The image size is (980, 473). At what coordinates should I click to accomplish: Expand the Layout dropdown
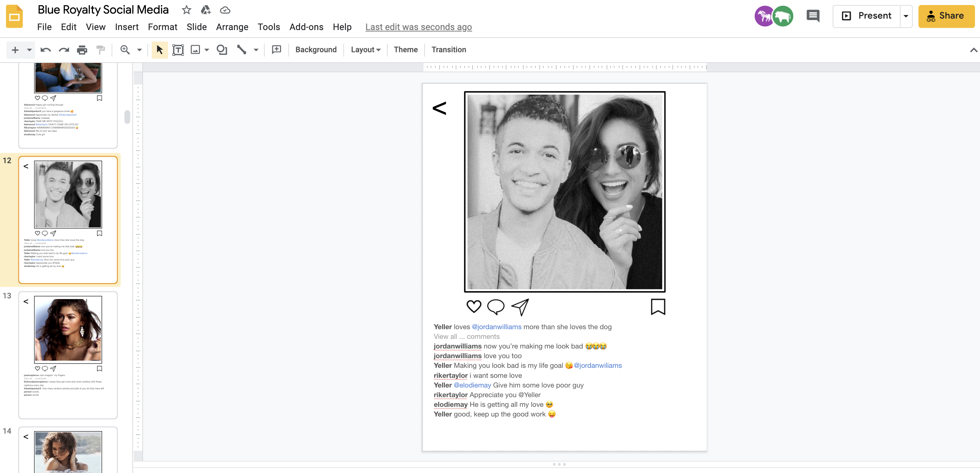point(365,50)
